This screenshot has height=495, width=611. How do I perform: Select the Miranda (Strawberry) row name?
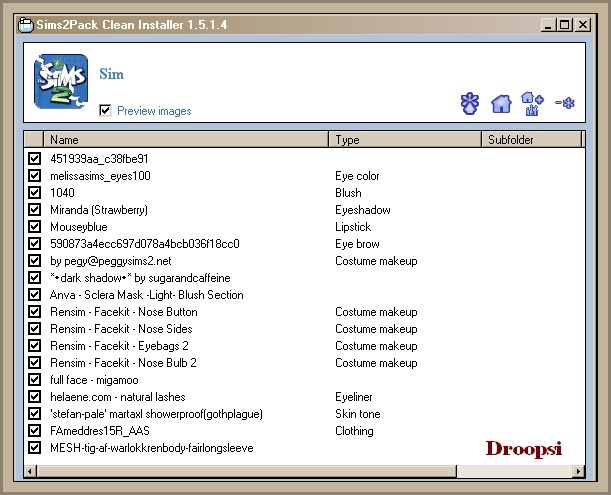pyautogui.click(x=99, y=210)
